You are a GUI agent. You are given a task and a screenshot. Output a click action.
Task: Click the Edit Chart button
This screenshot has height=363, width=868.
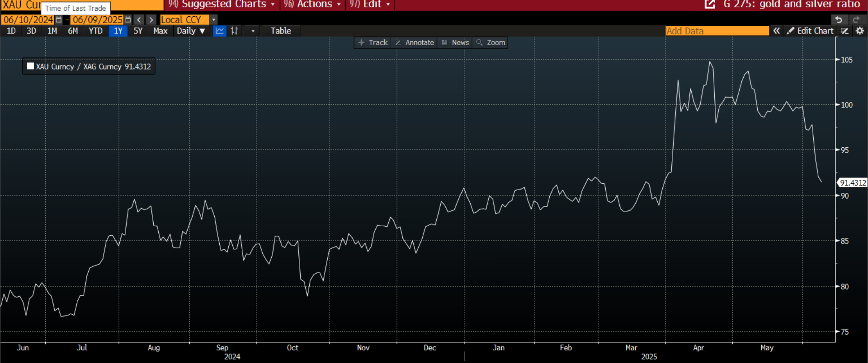click(x=810, y=31)
